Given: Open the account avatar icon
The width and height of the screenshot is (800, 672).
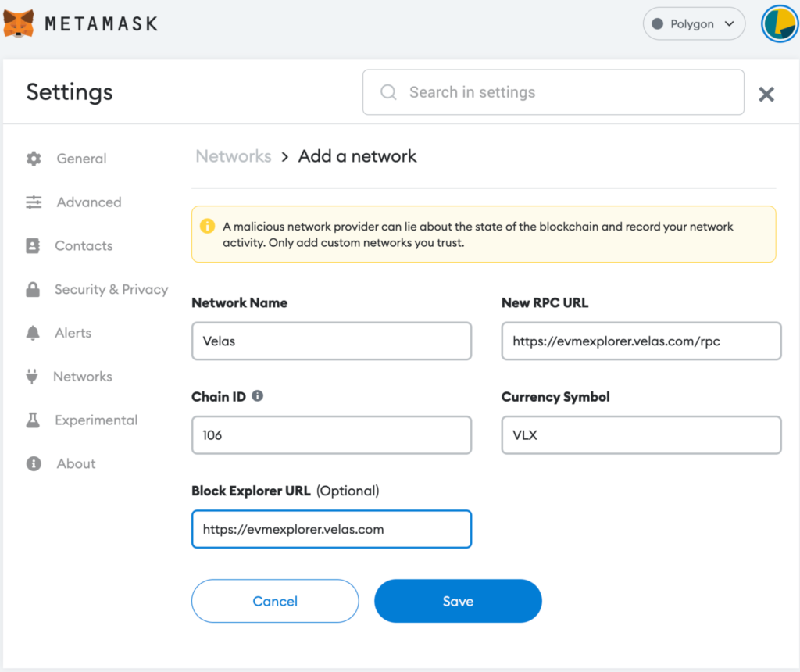Looking at the screenshot, I should tap(779, 24).
